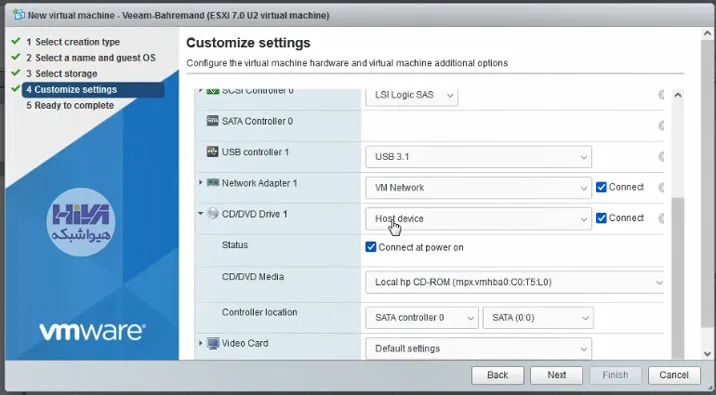716x395 pixels.
Task: Open the Video Card Default settings dropdown
Action: 479,348
